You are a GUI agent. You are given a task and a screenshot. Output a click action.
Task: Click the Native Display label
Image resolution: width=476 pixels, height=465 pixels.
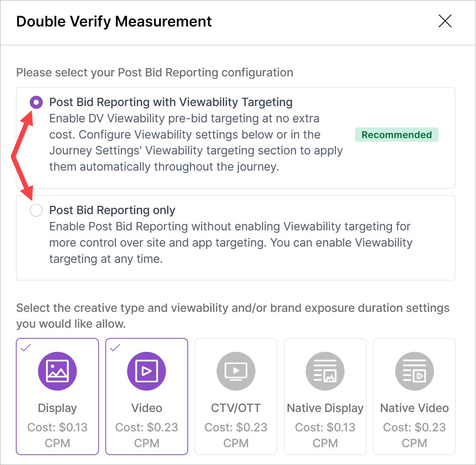click(x=325, y=408)
